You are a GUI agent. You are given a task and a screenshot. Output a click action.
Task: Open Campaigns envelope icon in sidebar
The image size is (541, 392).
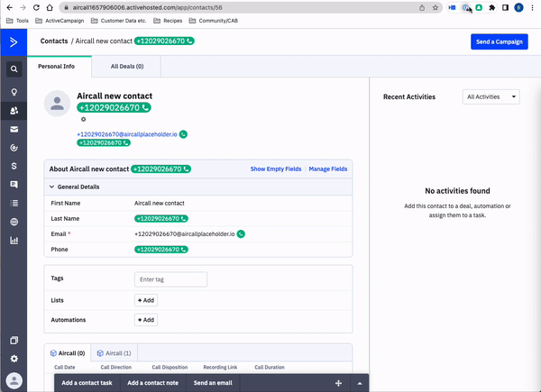(x=14, y=129)
